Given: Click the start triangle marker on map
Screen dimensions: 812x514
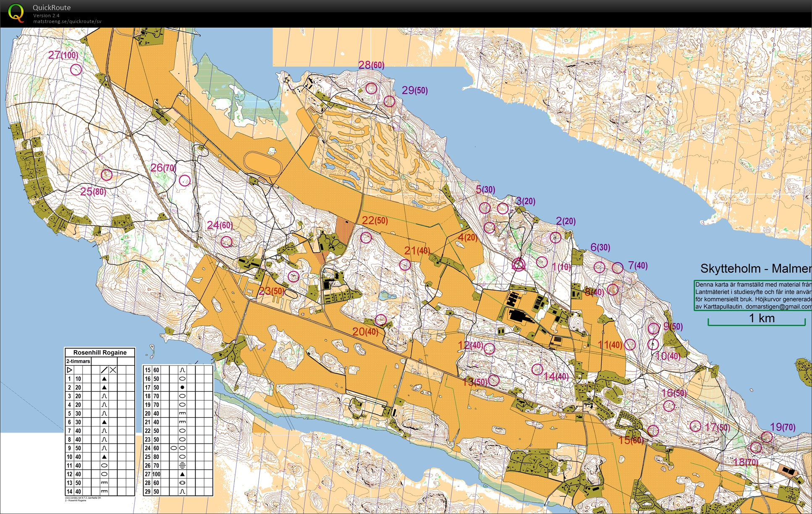Looking at the screenshot, I should click(x=519, y=265).
